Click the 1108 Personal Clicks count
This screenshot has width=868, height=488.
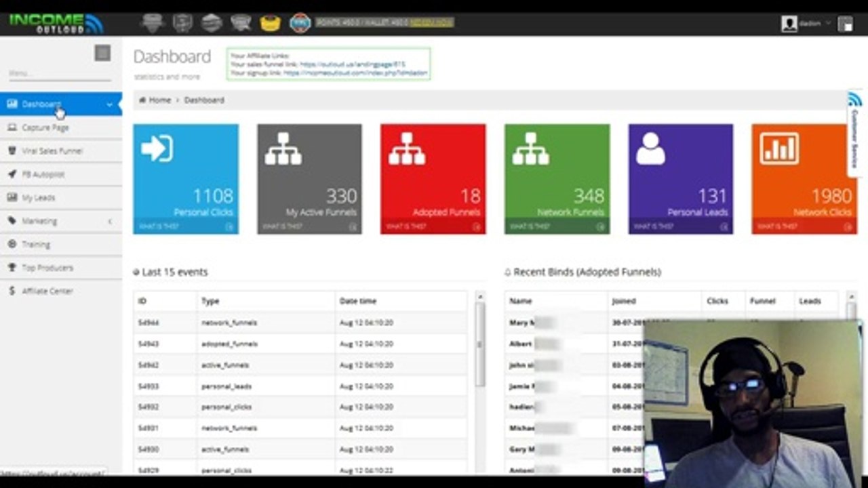pyautogui.click(x=213, y=196)
